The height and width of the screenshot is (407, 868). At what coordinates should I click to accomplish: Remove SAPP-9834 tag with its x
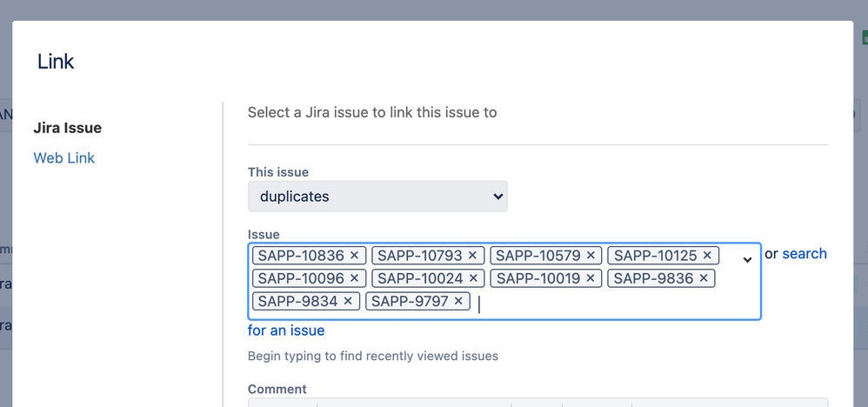pos(348,301)
